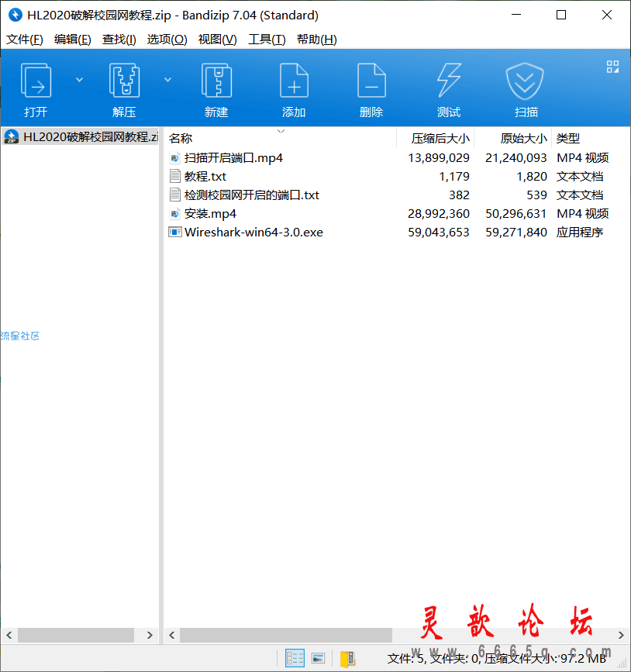This screenshot has height=672, width=631.
Task: Click the Test archive (测试) lightning icon
Action: coord(449,80)
